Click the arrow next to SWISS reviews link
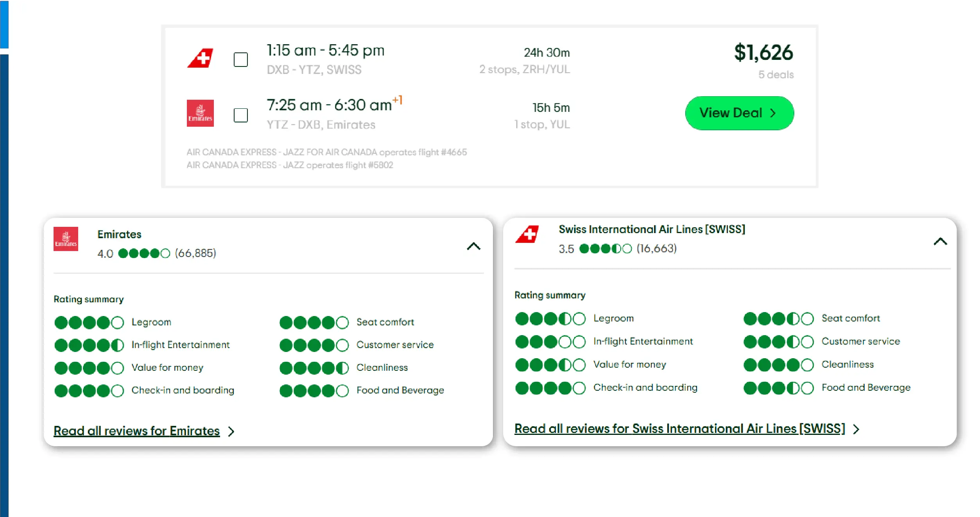Screen dimensions: 980x517 pos(856,429)
